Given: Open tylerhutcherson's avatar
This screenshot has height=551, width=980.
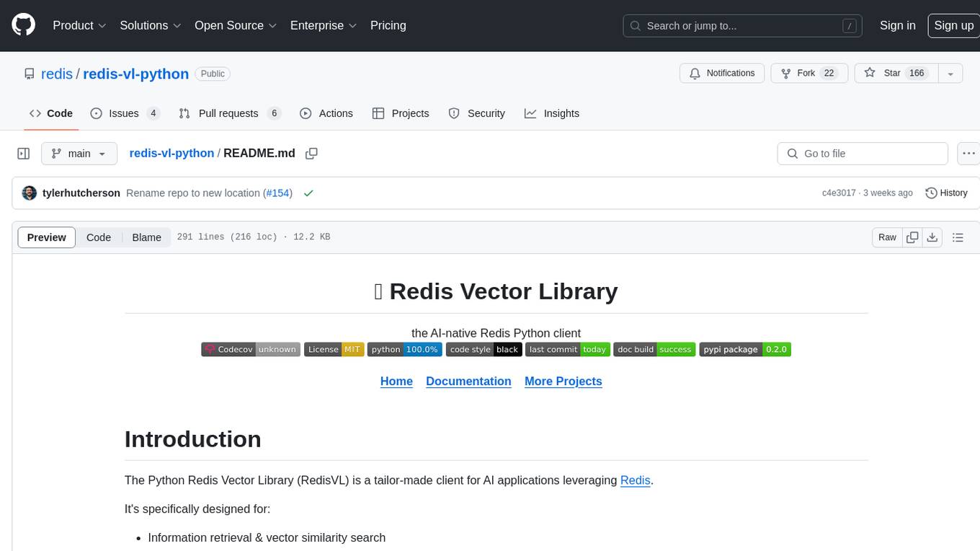Looking at the screenshot, I should coord(30,193).
